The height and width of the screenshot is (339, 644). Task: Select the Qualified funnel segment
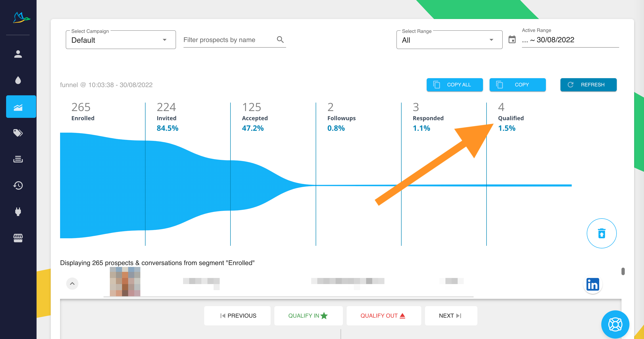click(x=510, y=118)
